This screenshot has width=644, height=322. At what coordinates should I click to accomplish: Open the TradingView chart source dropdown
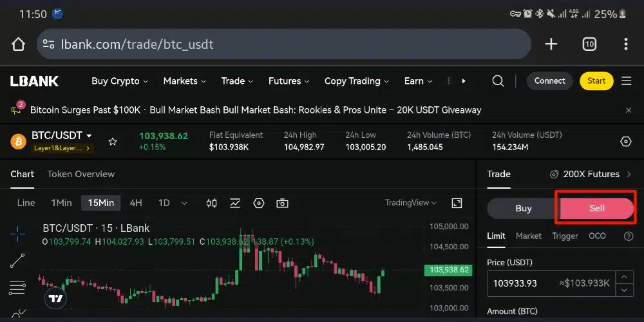coord(410,203)
